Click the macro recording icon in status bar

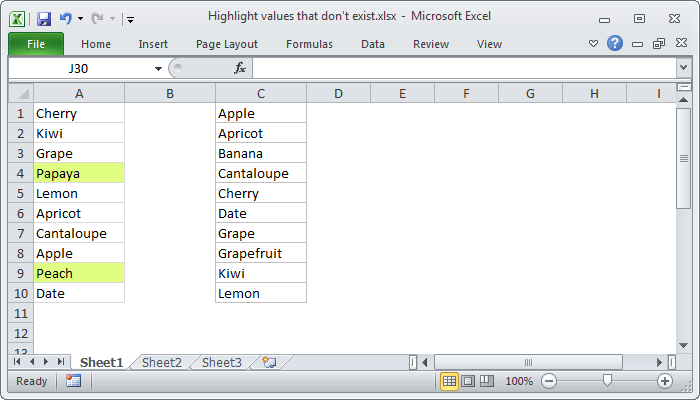[73, 381]
